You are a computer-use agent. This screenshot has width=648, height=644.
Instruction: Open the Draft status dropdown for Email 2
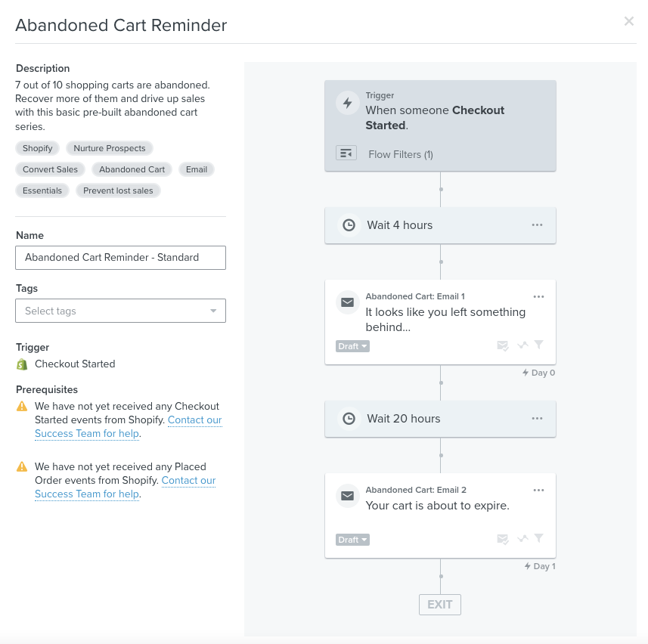click(x=352, y=540)
